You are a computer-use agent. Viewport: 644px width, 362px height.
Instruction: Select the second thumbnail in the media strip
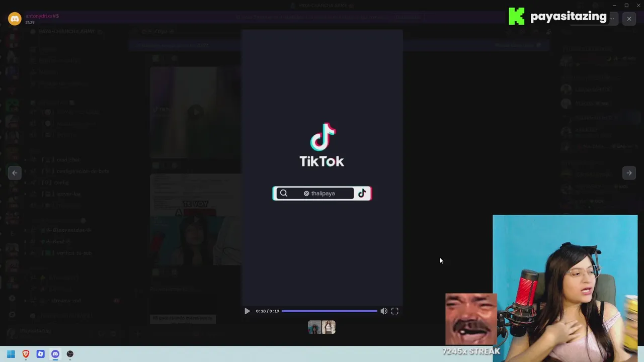pyautogui.click(x=329, y=327)
